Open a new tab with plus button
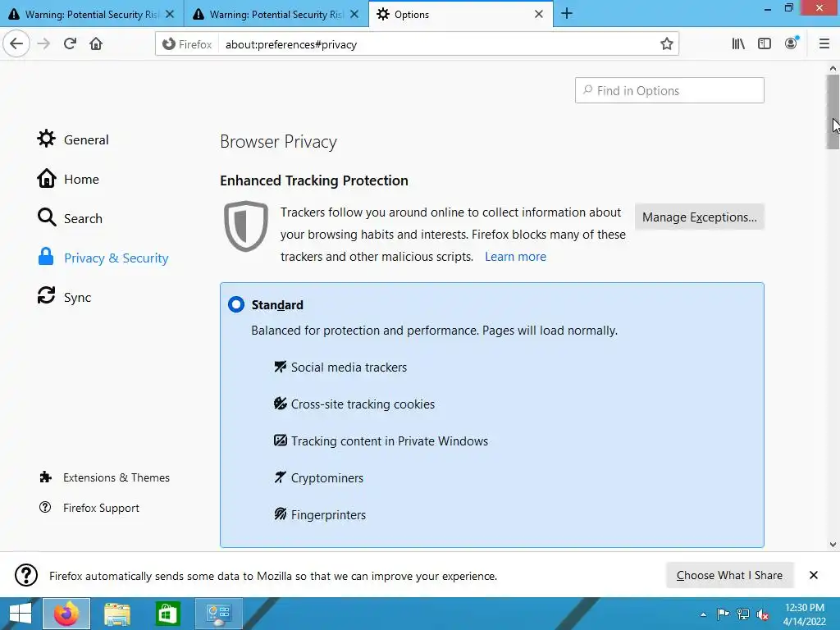The width and height of the screenshot is (840, 630). pos(567,14)
